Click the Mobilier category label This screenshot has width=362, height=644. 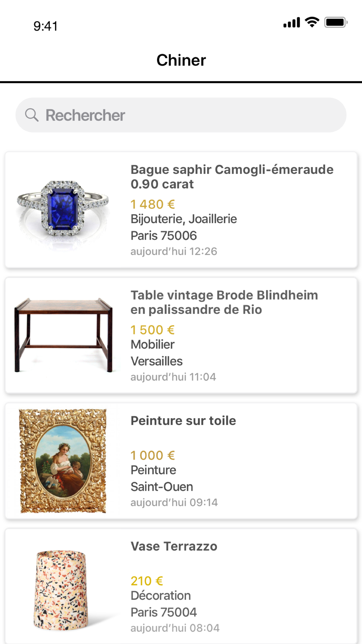152,344
